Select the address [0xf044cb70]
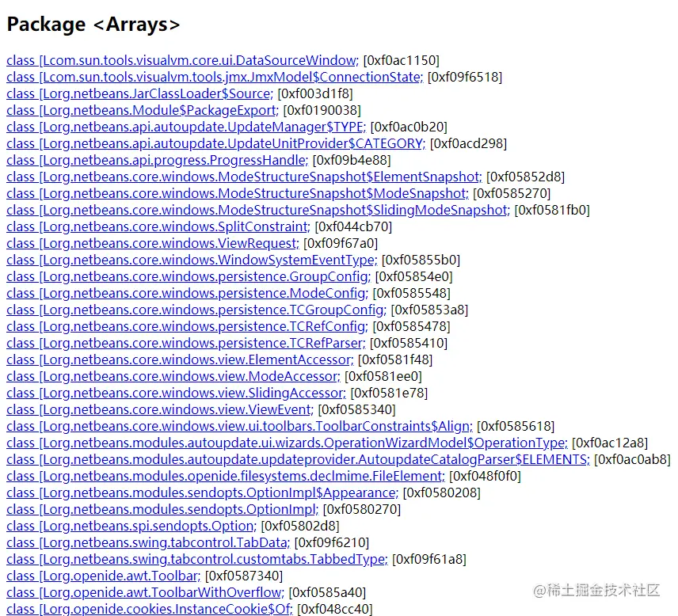Screen dimensions: 678x616 click(353, 227)
